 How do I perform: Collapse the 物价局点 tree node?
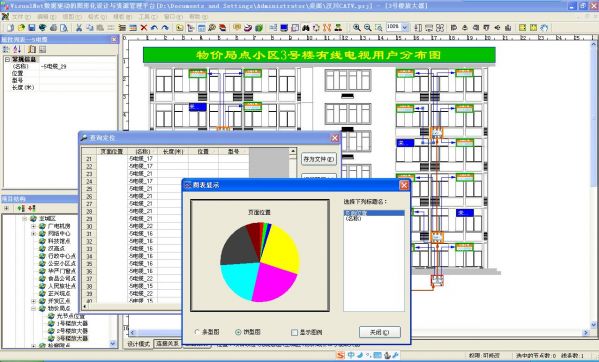[34, 309]
